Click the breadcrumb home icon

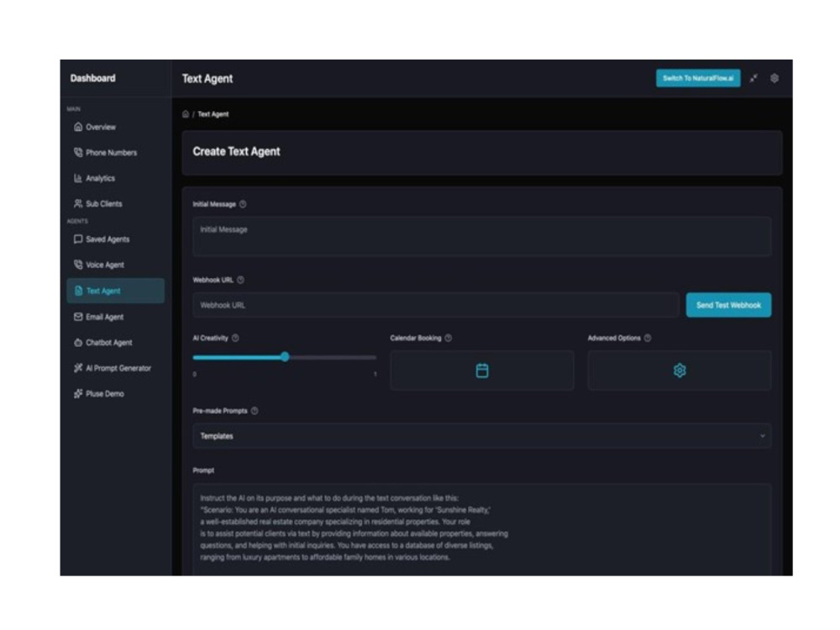pyautogui.click(x=186, y=114)
